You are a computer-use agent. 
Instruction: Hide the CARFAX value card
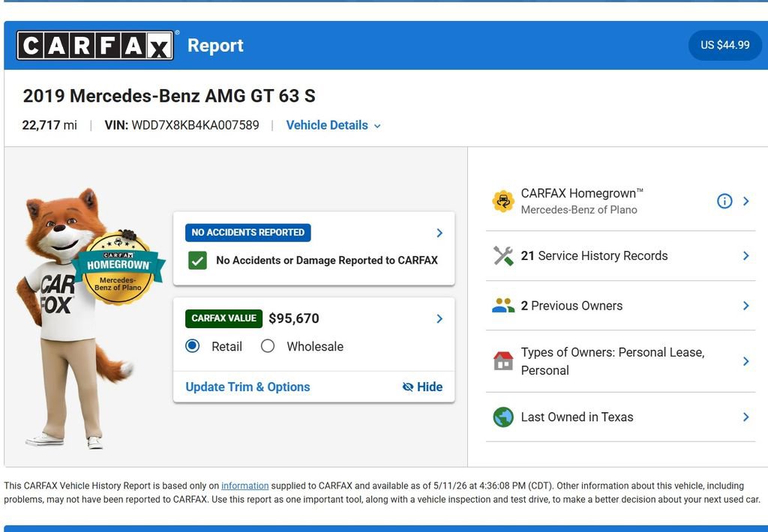422,387
